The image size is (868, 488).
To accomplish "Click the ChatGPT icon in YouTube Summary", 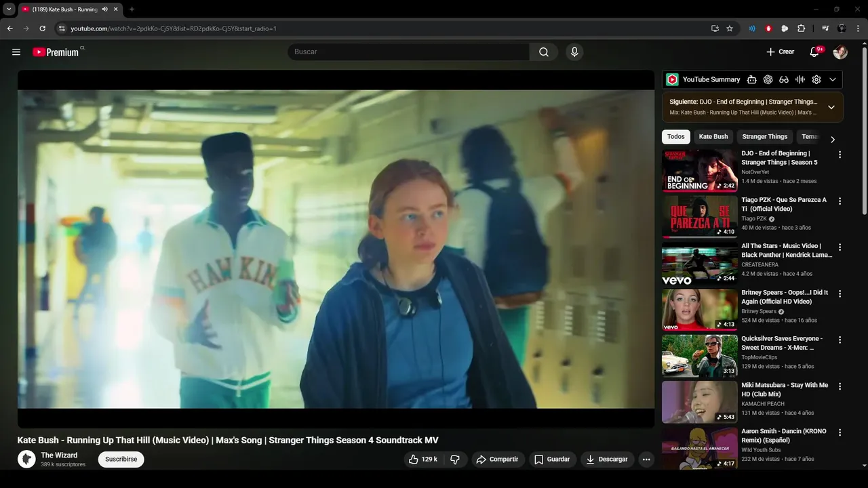I will (768, 79).
